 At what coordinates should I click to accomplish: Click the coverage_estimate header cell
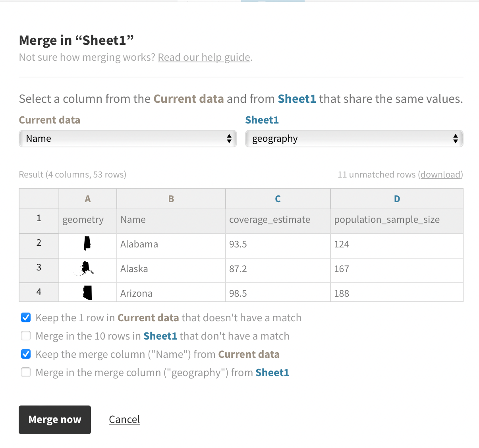[x=270, y=220]
